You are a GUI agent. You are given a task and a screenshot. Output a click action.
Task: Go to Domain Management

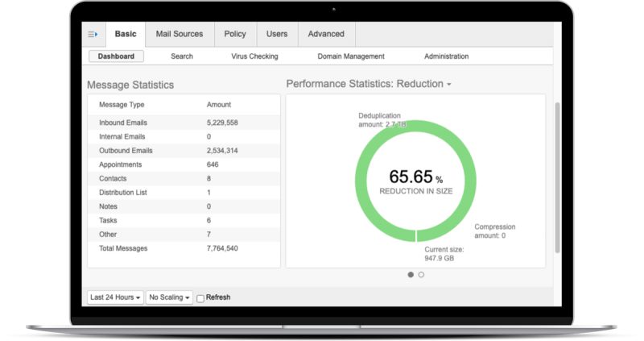(x=351, y=56)
